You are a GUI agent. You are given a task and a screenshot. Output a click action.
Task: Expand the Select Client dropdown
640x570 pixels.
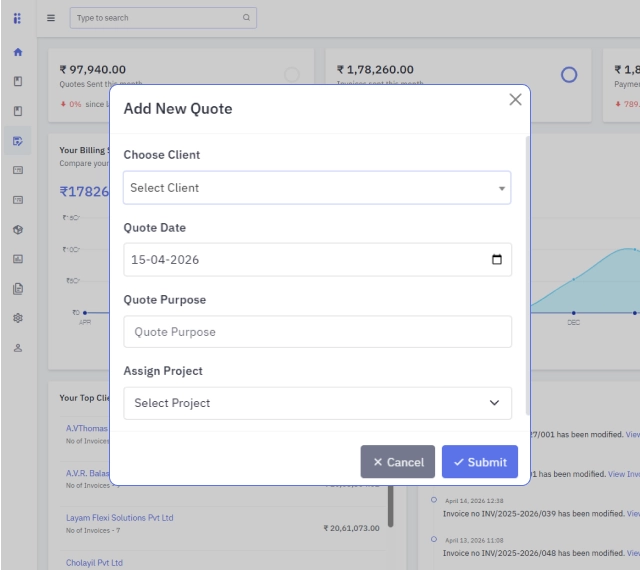point(317,188)
